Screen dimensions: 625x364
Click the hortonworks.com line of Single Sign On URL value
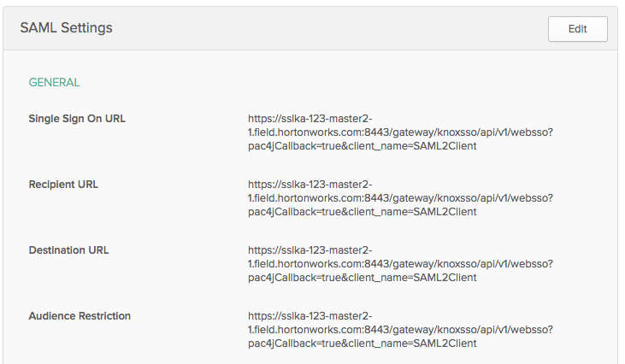coord(400,132)
